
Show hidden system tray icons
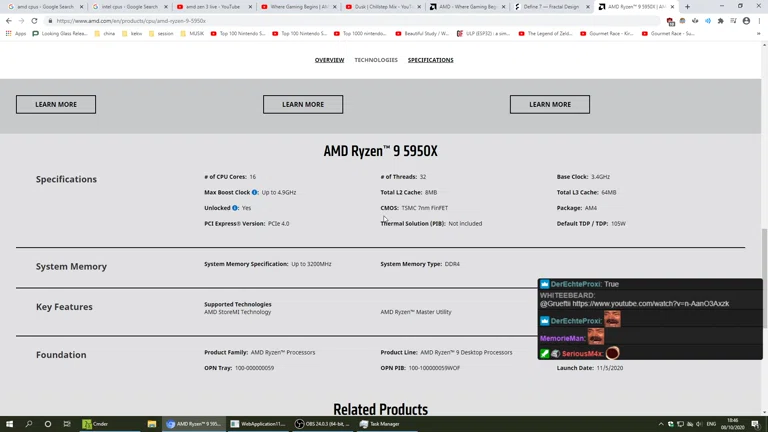(661, 424)
